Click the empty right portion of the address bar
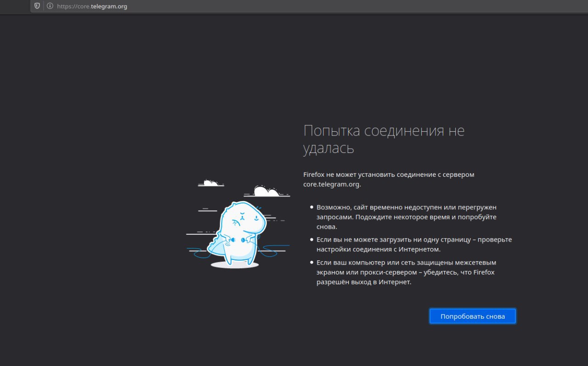Screen dimensions: 588x366 (367, 6)
